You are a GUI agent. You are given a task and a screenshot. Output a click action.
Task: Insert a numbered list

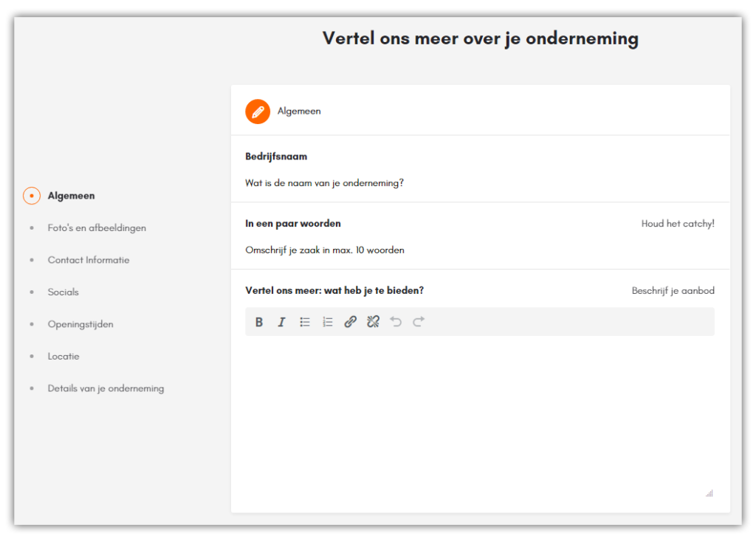[x=327, y=321]
